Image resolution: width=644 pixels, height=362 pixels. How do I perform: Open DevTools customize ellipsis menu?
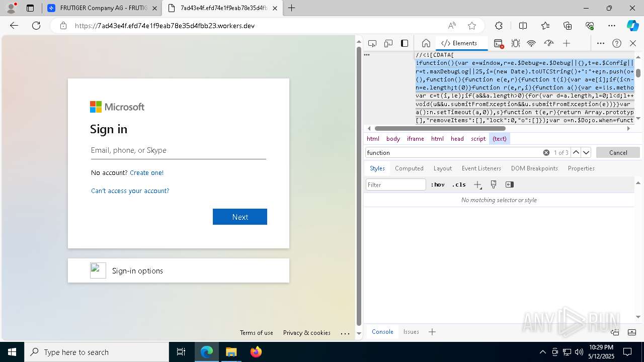(601, 43)
